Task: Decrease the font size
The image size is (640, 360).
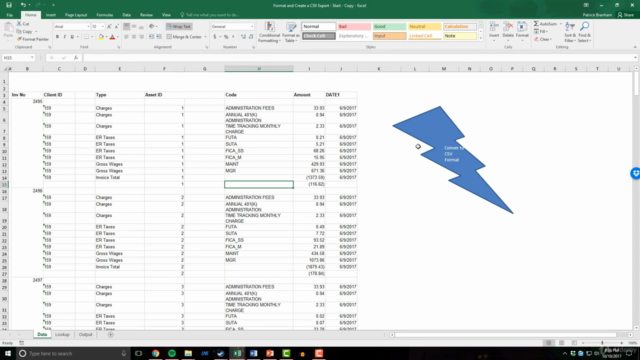Action: point(116,27)
